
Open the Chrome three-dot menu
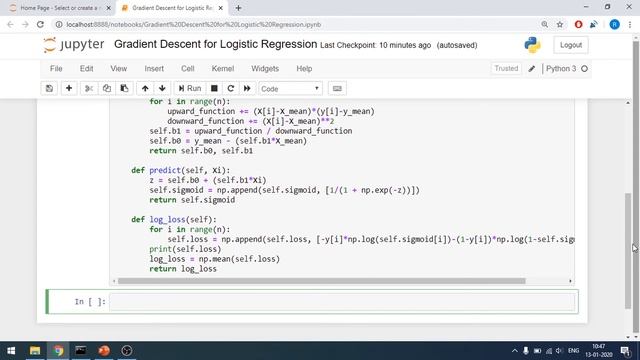pyautogui.click(x=630, y=24)
